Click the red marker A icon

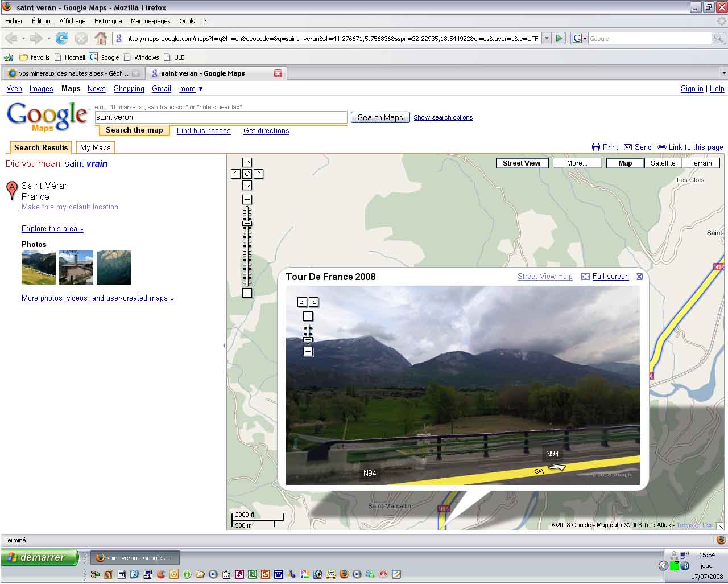pyautogui.click(x=11, y=190)
